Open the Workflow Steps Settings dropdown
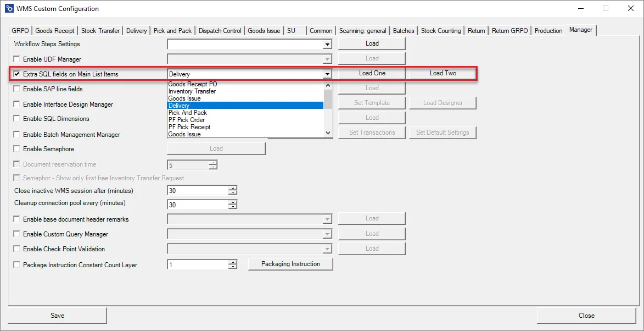 tap(328, 44)
